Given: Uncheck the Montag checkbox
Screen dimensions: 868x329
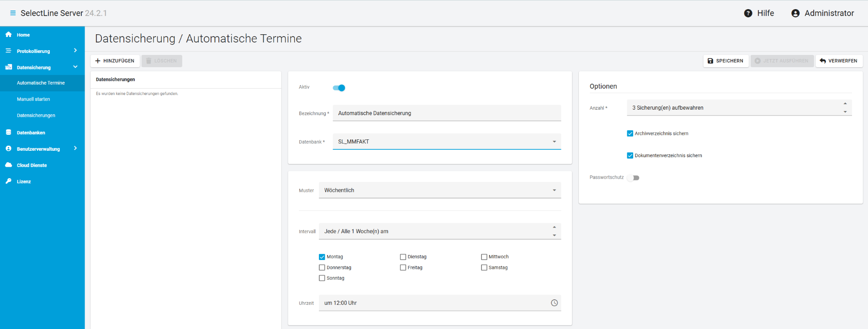Looking at the screenshot, I should coord(322,257).
